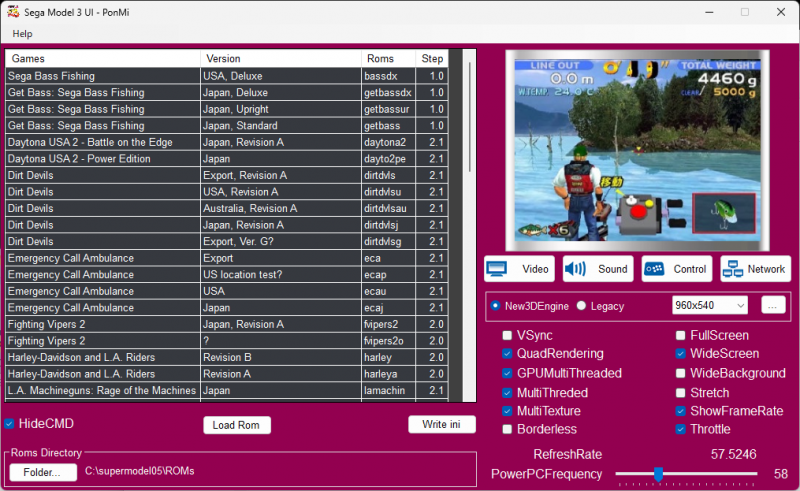Select Daytona USA 2 - Power Edition

[x=227, y=159]
